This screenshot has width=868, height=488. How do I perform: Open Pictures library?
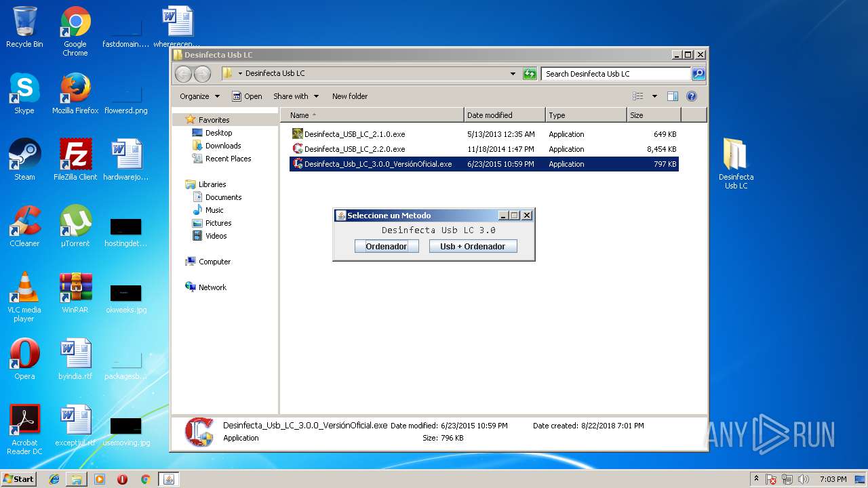click(218, 223)
